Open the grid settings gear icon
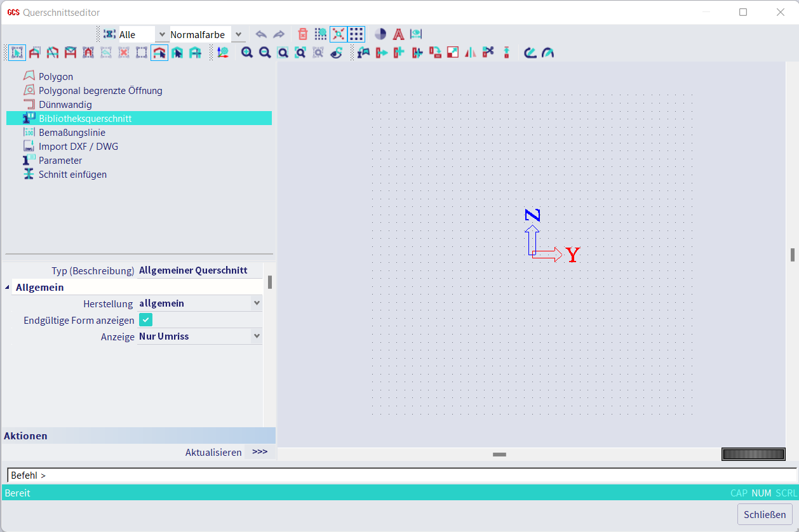 click(x=321, y=34)
